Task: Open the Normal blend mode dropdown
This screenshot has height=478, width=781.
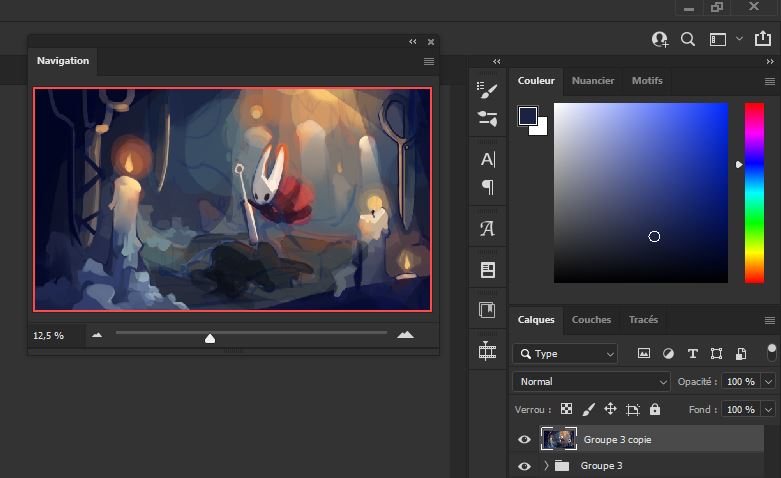Action: (591, 381)
